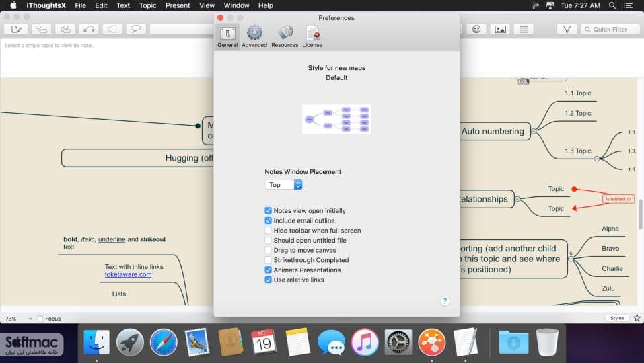This screenshot has width=644, height=363.
Task: Click the 'Is related to' relationship label
Action: click(618, 199)
